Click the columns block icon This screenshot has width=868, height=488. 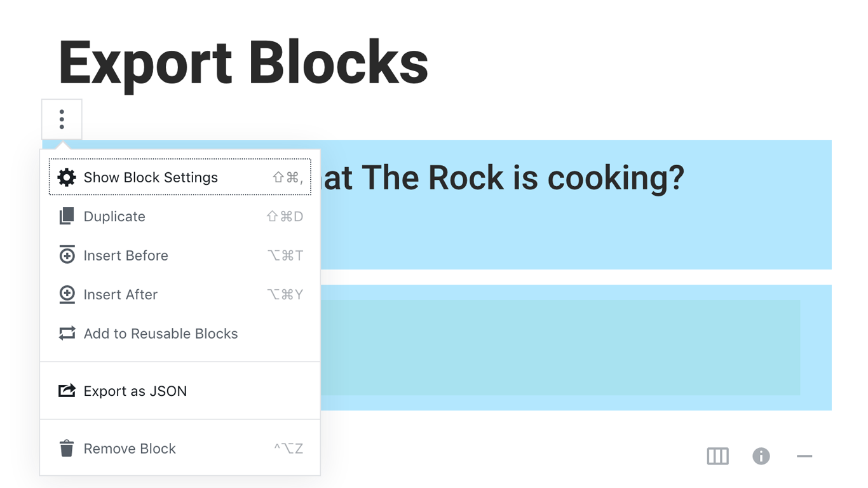pos(718,456)
